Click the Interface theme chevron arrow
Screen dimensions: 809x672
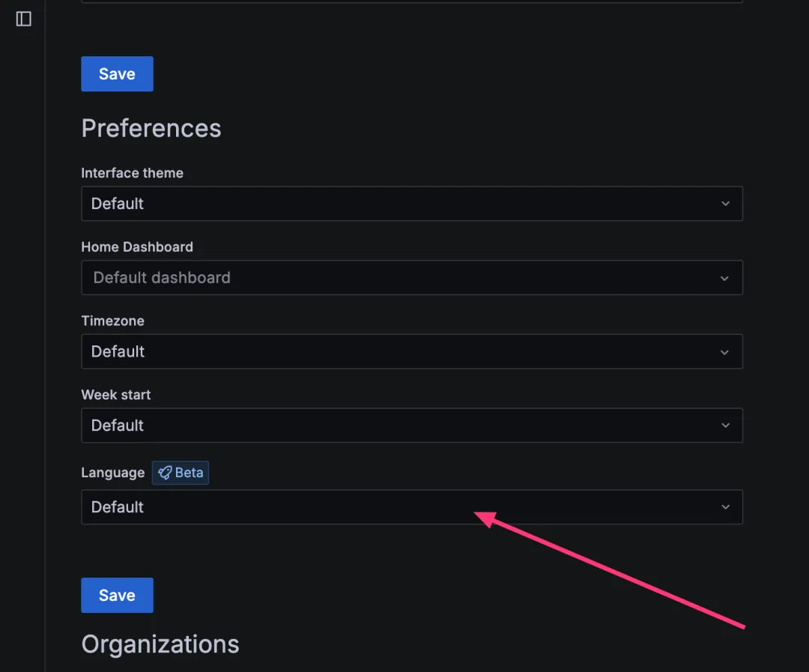[x=725, y=204]
